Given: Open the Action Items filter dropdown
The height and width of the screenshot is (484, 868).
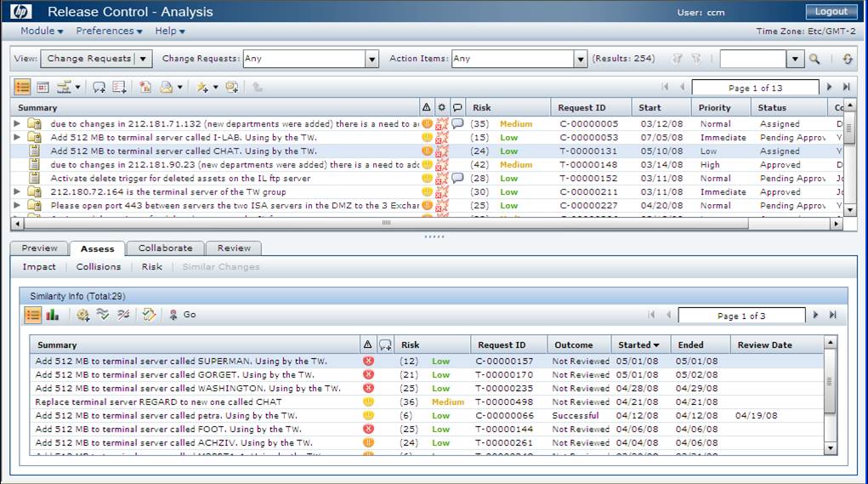Looking at the screenshot, I should coord(580,59).
